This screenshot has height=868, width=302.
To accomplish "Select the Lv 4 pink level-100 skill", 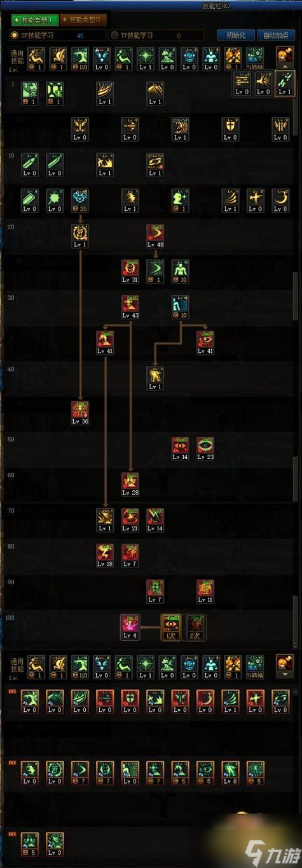I will point(130,627).
